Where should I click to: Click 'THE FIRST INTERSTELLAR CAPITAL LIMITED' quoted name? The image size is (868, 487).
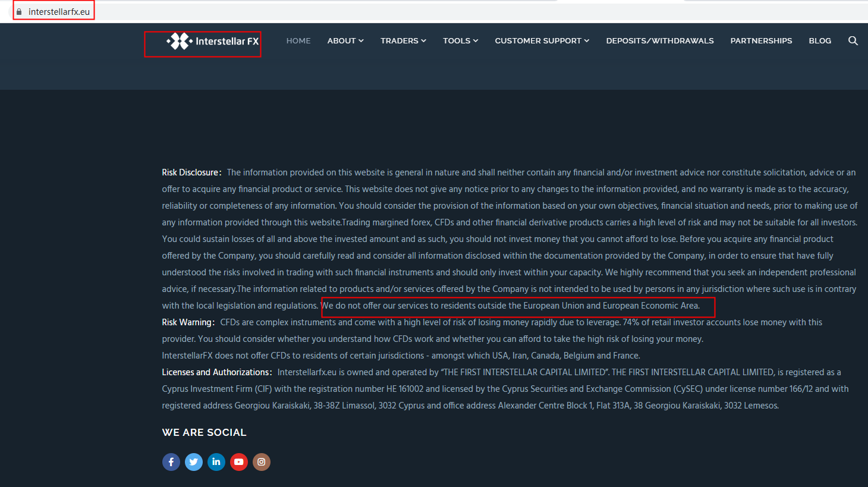(x=525, y=372)
